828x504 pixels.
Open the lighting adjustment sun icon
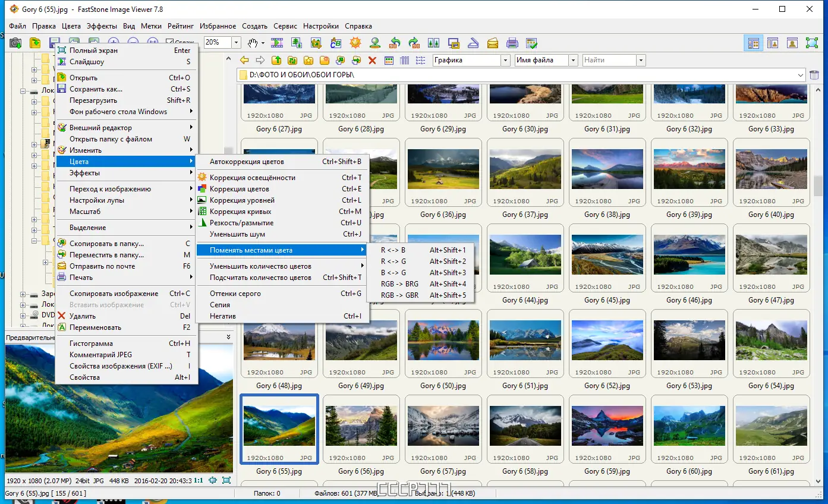355,43
